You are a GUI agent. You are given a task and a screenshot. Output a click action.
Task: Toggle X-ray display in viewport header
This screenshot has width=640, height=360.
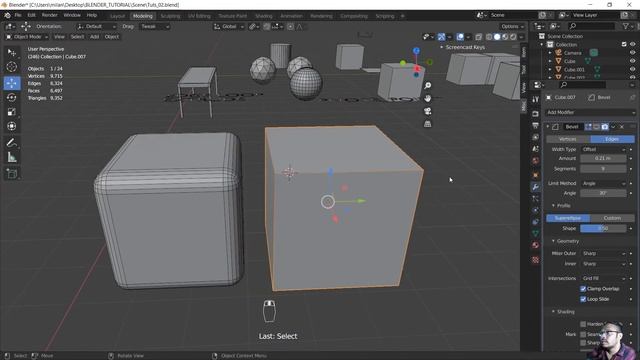coord(478,37)
